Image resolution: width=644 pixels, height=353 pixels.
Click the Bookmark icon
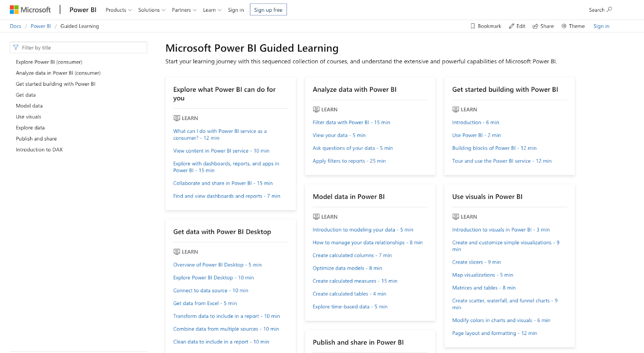click(473, 26)
